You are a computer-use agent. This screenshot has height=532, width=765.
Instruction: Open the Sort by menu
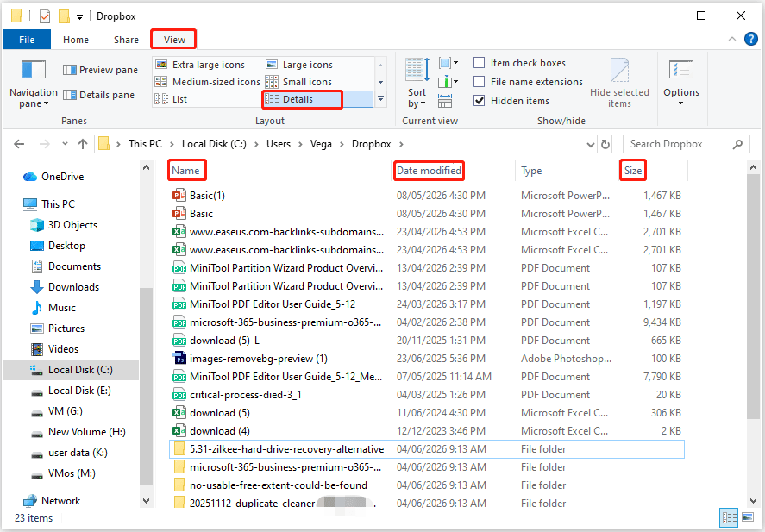(x=417, y=83)
